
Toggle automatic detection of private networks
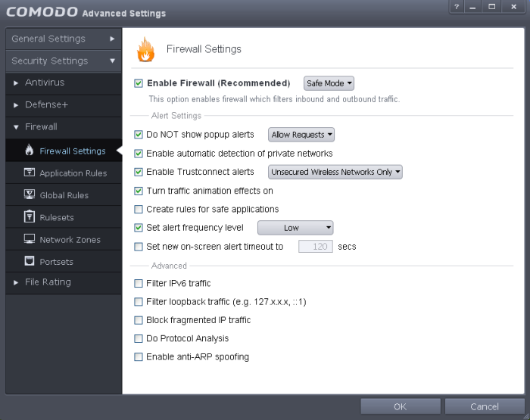click(139, 154)
